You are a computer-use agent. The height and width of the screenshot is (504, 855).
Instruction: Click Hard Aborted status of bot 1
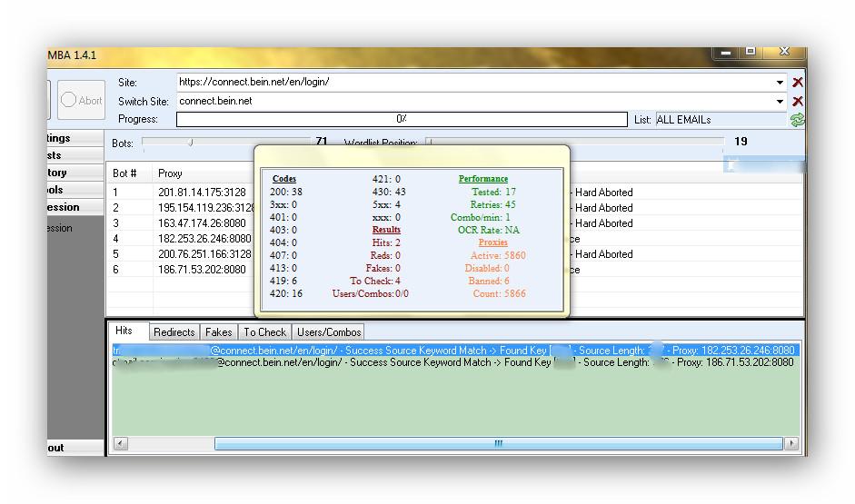click(x=603, y=193)
